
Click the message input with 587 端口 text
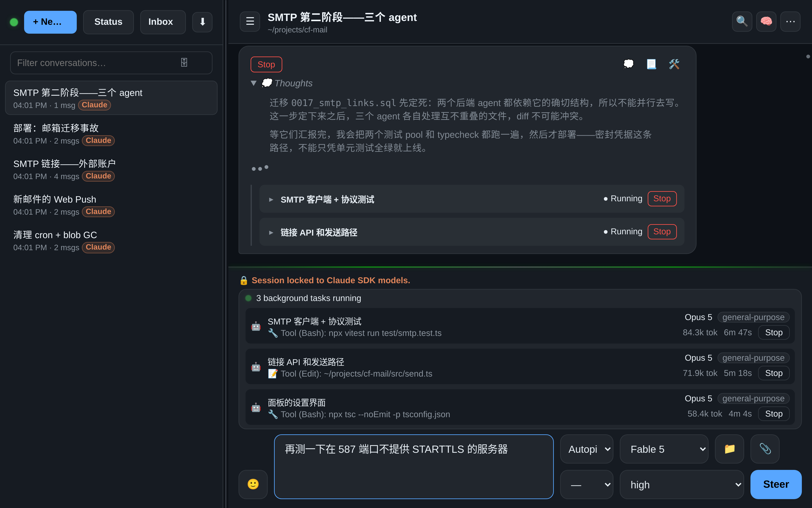coord(414,466)
